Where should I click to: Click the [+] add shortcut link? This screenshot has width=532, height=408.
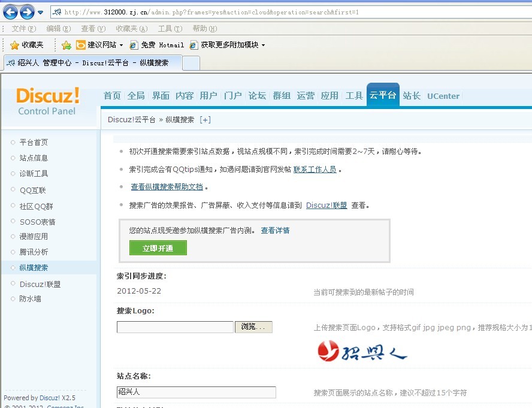(x=205, y=119)
